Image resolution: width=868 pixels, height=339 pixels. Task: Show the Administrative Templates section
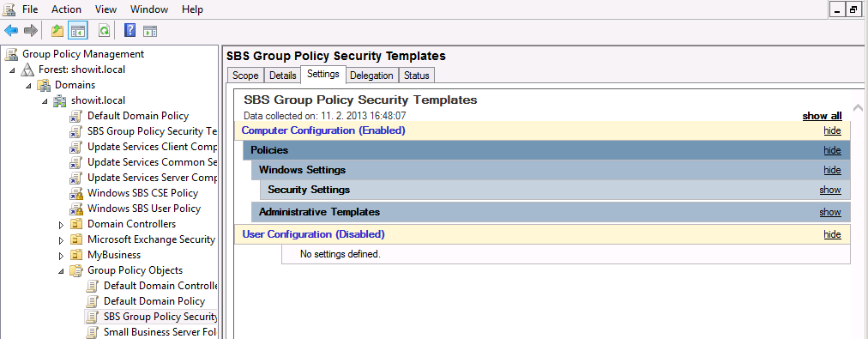pyautogui.click(x=830, y=212)
